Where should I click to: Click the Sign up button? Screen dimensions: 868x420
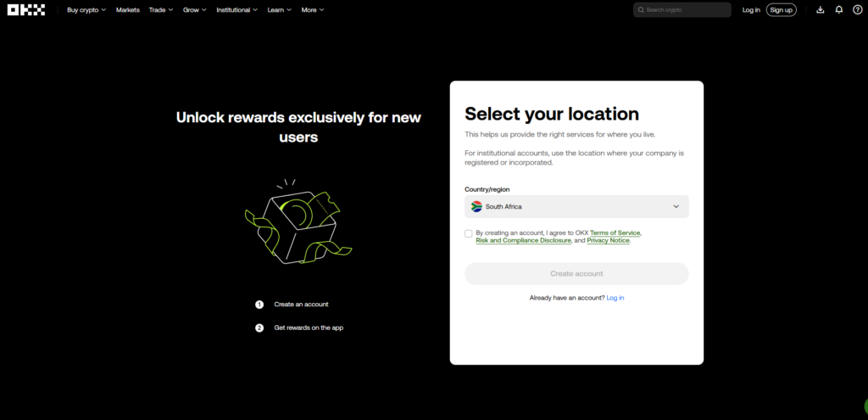coord(781,10)
